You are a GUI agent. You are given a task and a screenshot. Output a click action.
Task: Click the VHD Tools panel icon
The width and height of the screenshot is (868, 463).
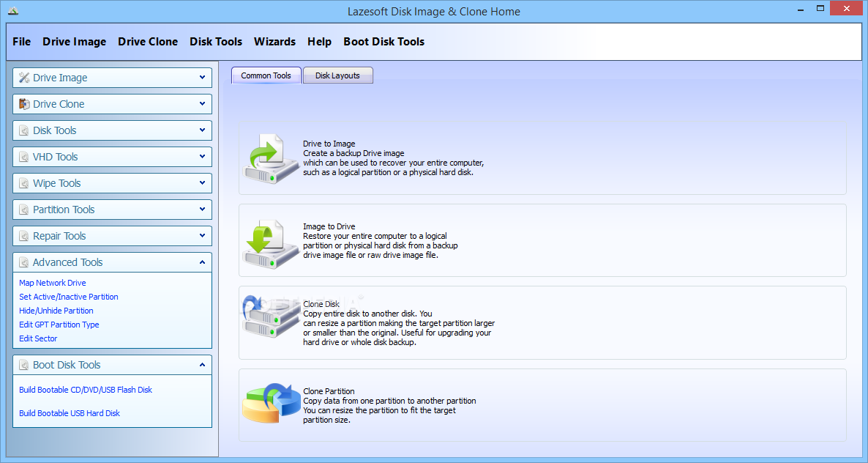pyautogui.click(x=24, y=157)
